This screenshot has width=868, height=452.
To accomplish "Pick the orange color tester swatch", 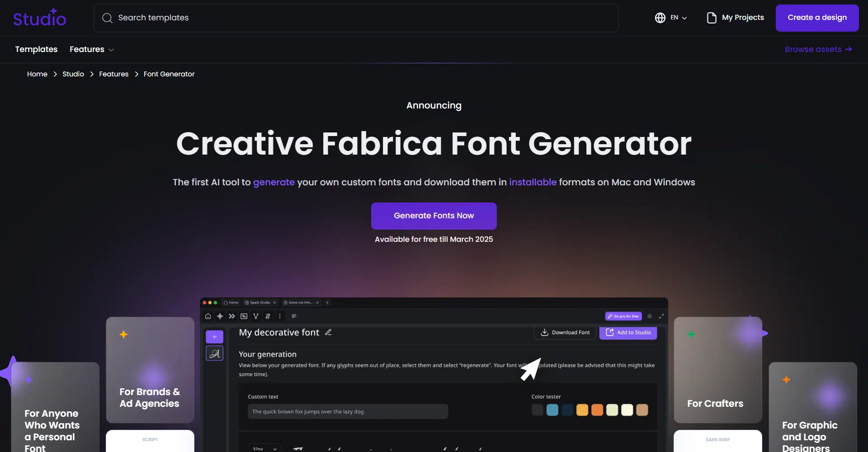I will click(597, 410).
